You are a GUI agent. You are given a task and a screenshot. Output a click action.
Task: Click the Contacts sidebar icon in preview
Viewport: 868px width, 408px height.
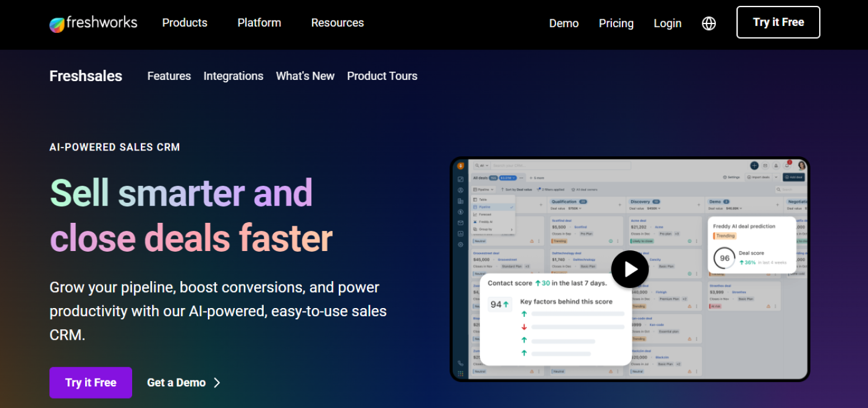pyautogui.click(x=460, y=190)
